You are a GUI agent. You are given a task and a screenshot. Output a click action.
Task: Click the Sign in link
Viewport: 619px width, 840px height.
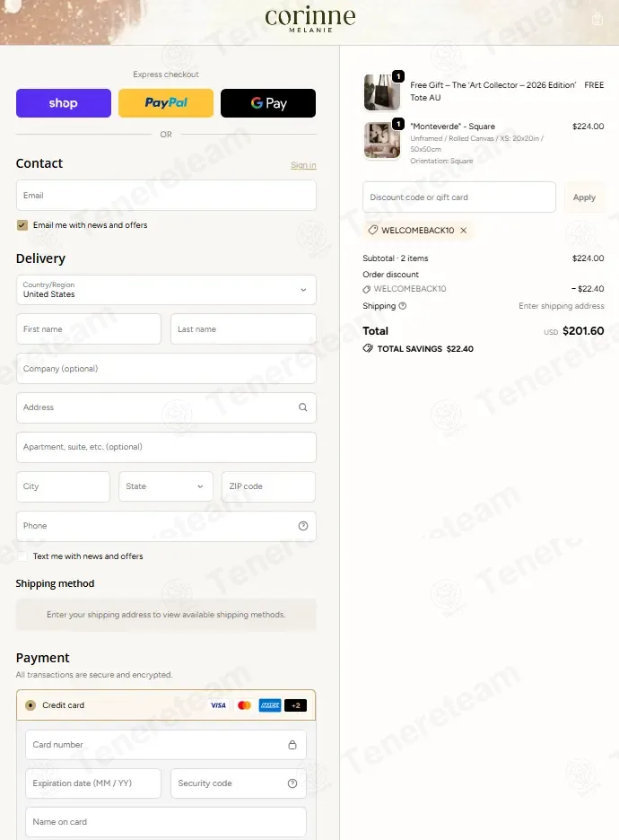tap(303, 165)
